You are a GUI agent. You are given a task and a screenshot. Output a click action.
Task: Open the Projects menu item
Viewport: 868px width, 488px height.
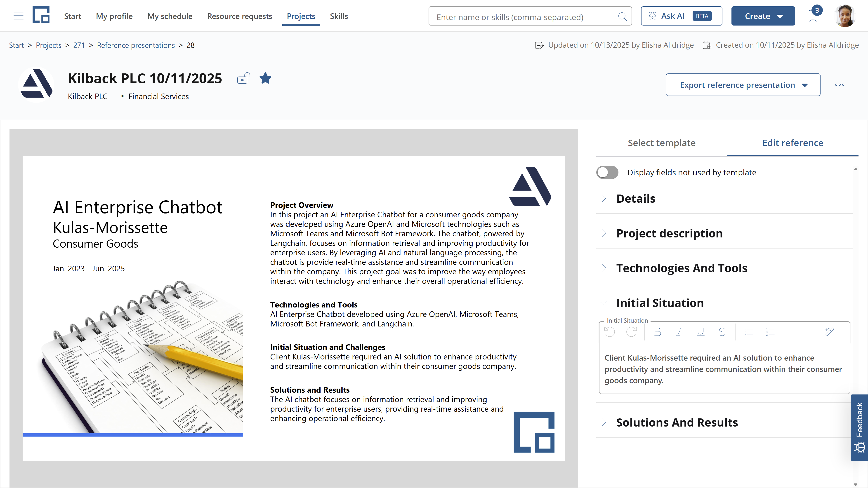pos(301,16)
